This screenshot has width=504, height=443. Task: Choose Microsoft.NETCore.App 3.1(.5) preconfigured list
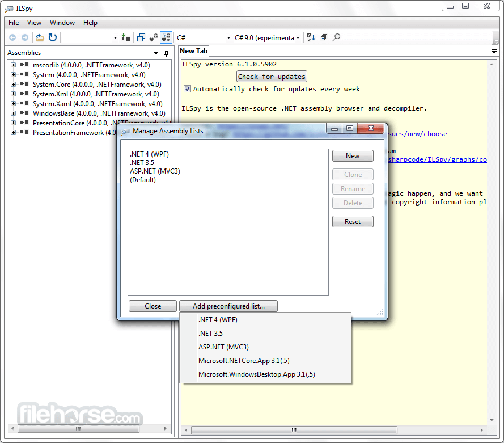click(x=265, y=361)
